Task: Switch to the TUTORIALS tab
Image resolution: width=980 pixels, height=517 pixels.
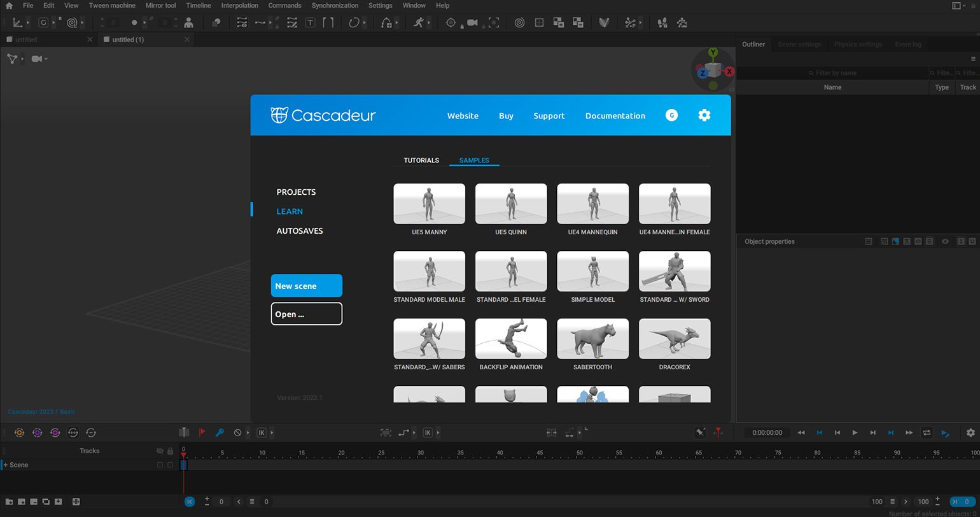Action: (421, 160)
